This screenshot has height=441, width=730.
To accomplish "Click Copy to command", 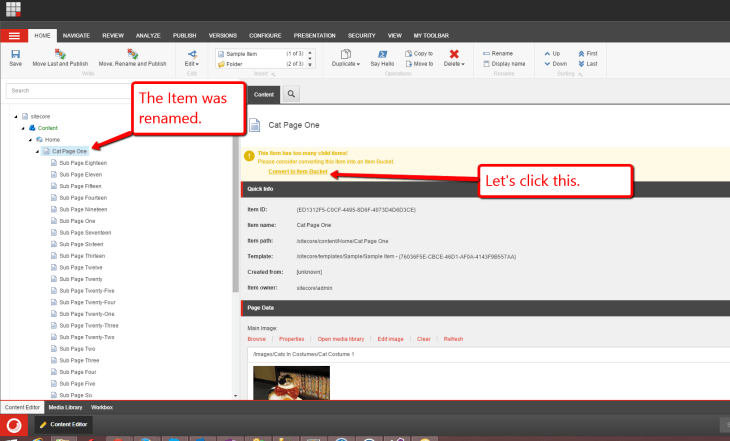I will pyautogui.click(x=419, y=54).
